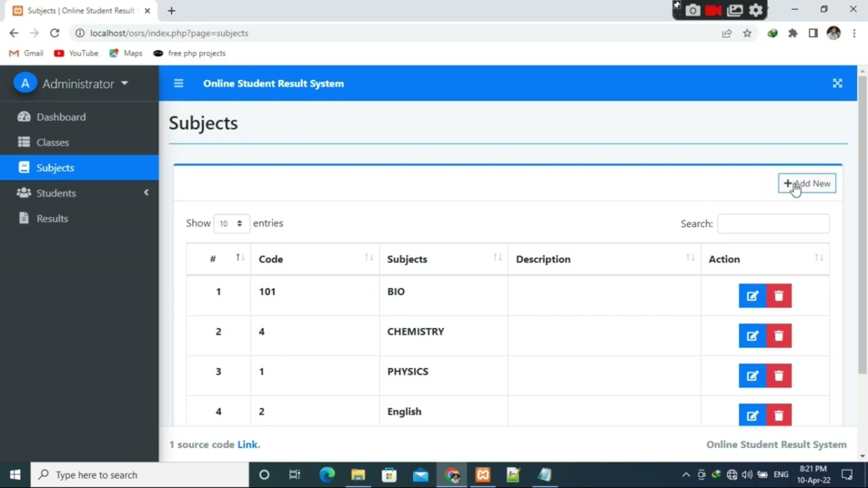Sort table by Subjects column

pos(444,259)
